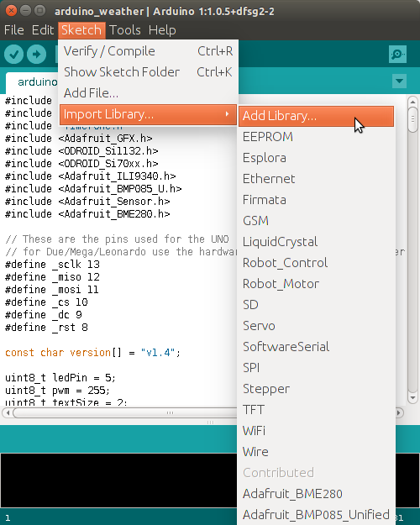Click the horizontal scrollbar right arrow
The image size is (420, 525).
(398, 412)
